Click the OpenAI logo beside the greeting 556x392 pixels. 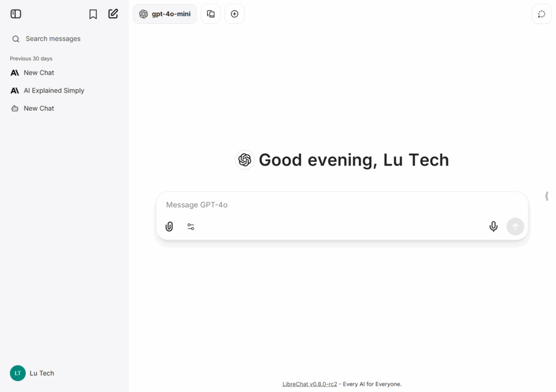click(245, 160)
